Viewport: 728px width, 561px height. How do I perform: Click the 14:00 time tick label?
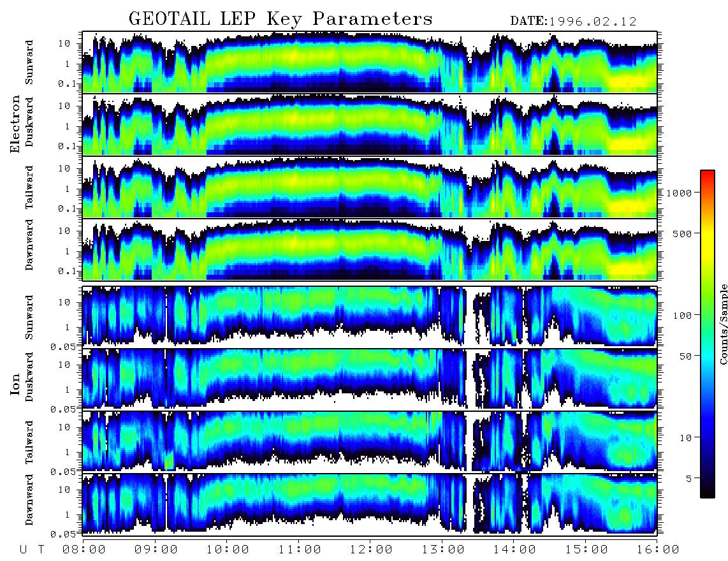[515, 550]
